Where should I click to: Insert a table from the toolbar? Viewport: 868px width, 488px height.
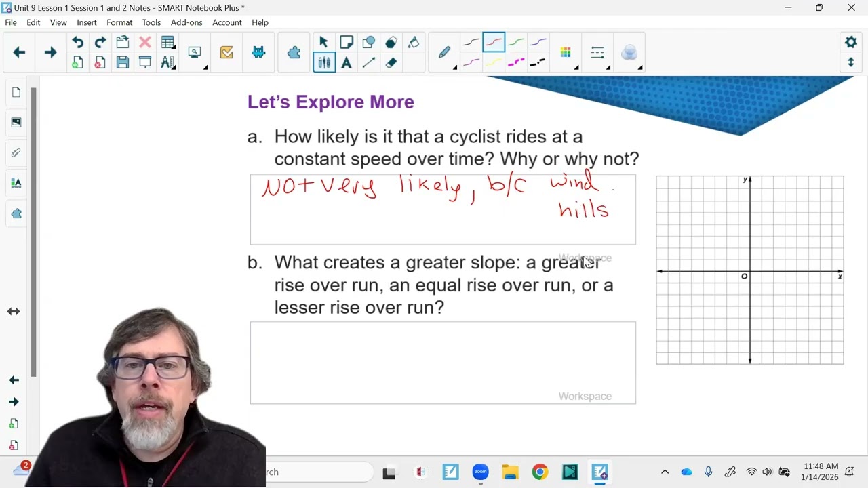[167, 43]
